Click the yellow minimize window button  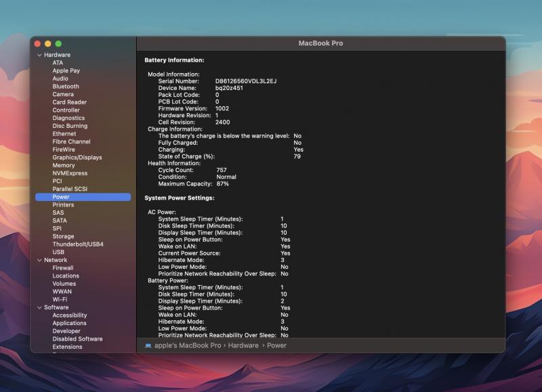point(48,43)
